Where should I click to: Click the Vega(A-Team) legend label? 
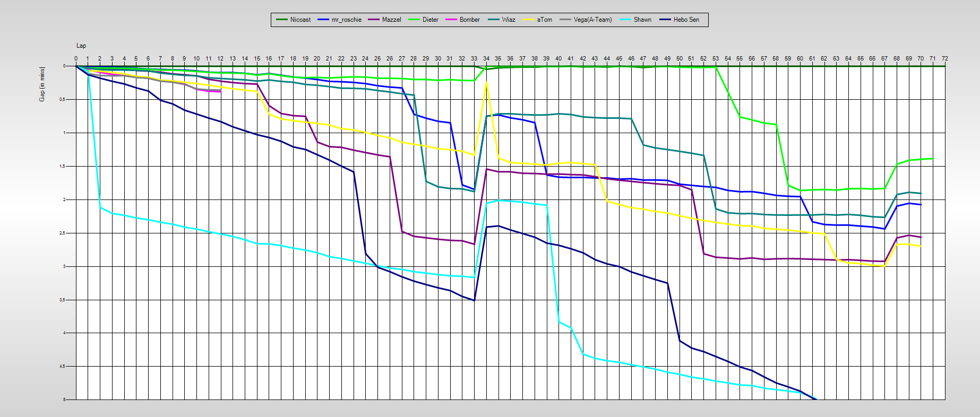pyautogui.click(x=592, y=20)
